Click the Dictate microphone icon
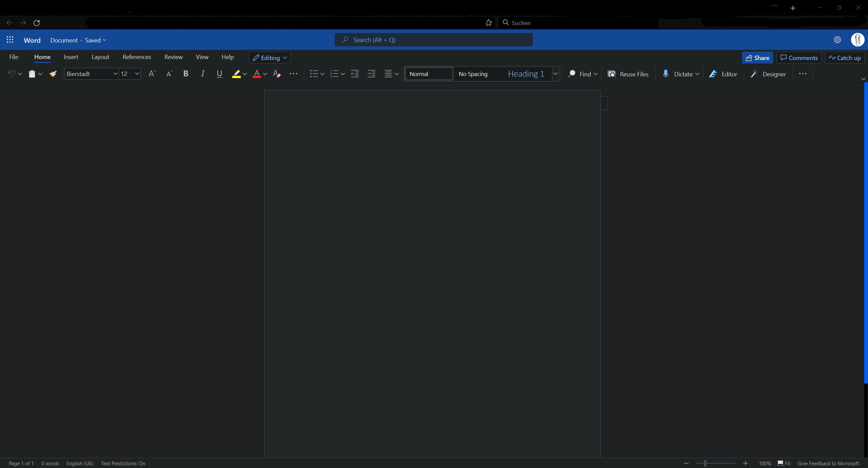Image resolution: width=868 pixels, height=468 pixels. click(666, 74)
